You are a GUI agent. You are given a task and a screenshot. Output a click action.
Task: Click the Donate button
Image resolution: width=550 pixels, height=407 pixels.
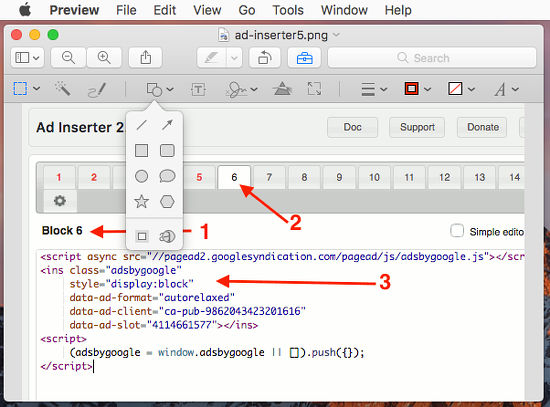(483, 127)
